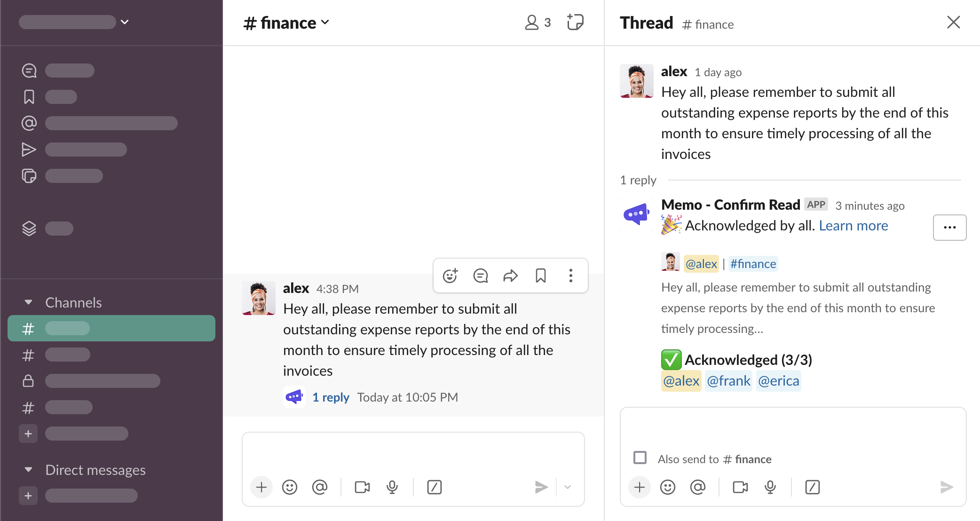Check the 'Also send to # finance' box
980x521 pixels.
(640, 458)
